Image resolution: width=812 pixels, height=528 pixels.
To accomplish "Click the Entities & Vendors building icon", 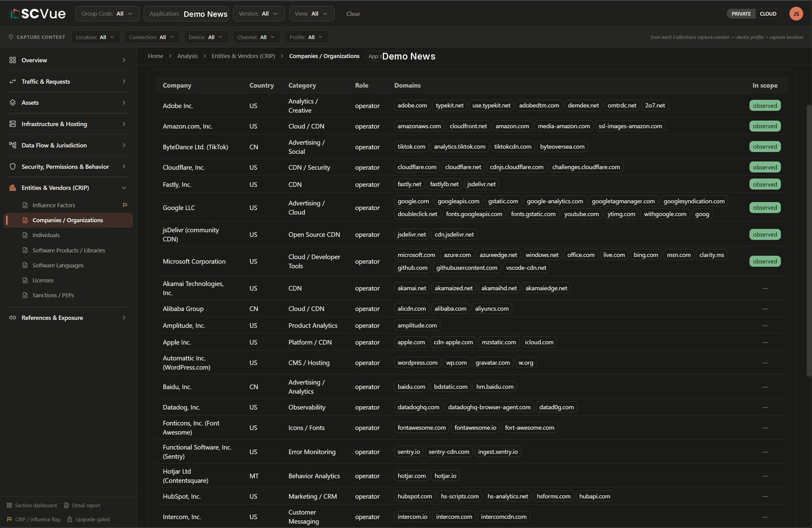I will [13, 188].
